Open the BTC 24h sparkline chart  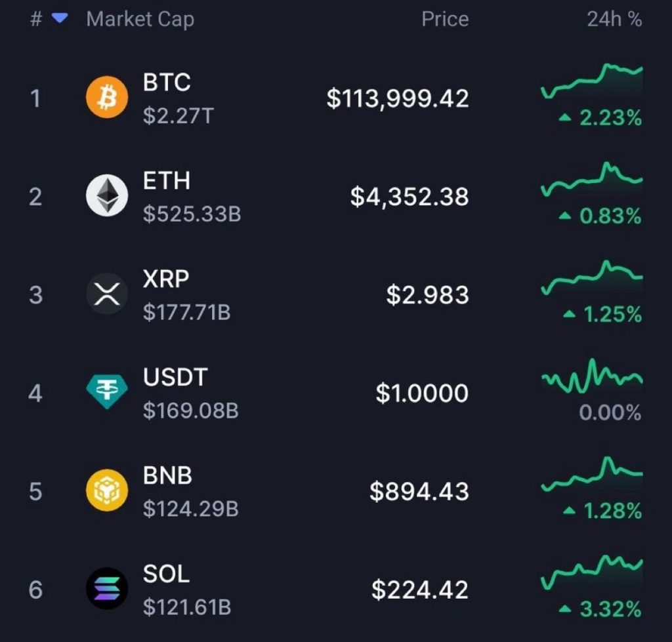point(591,81)
